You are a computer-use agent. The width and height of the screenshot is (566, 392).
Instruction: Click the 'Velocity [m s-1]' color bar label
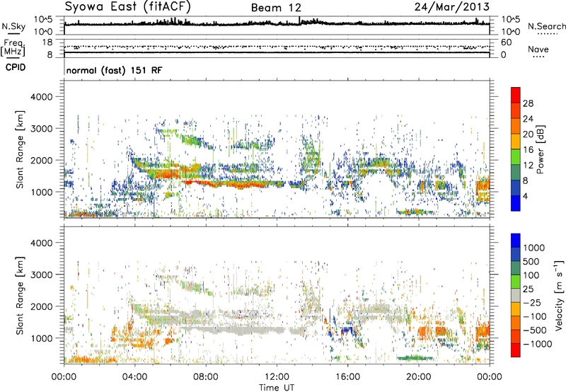pos(559,294)
